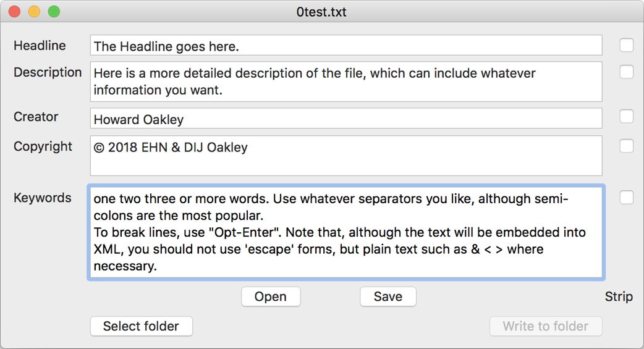This screenshot has height=349, width=644.
Task: Click inside the Keywords text area
Action: pyautogui.click(x=346, y=232)
